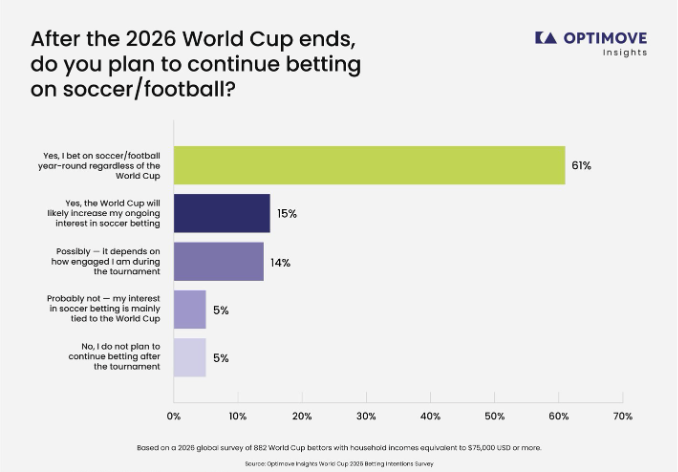This screenshot has width=678, height=472.
Task: Select the lightest 5% No bar
Action: point(190,357)
